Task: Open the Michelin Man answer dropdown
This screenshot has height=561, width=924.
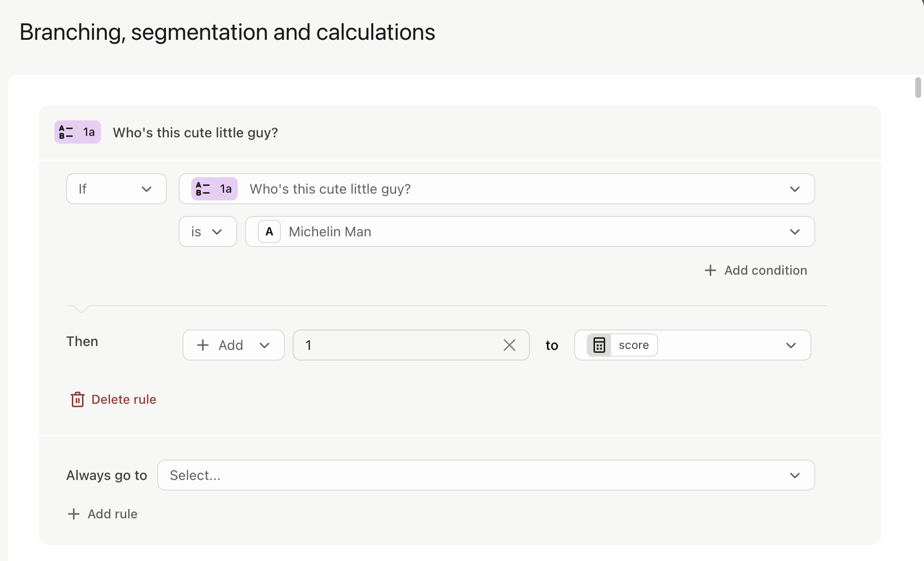Action: (x=794, y=231)
